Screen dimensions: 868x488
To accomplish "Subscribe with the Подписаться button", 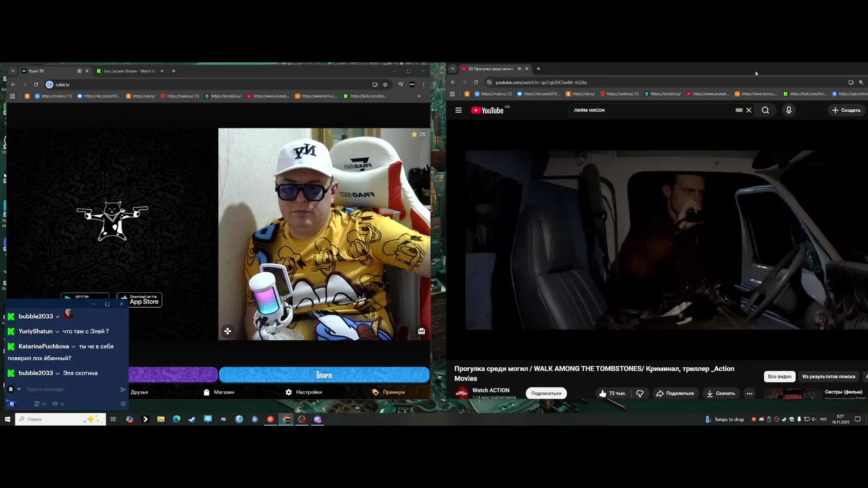I will coord(546,393).
